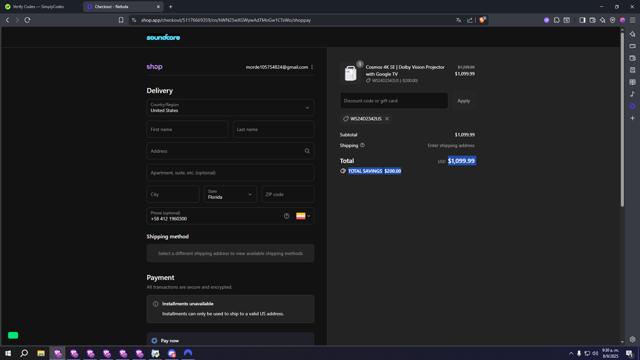Open the browser main menu
The width and height of the screenshot is (640, 360).
tap(633, 20)
